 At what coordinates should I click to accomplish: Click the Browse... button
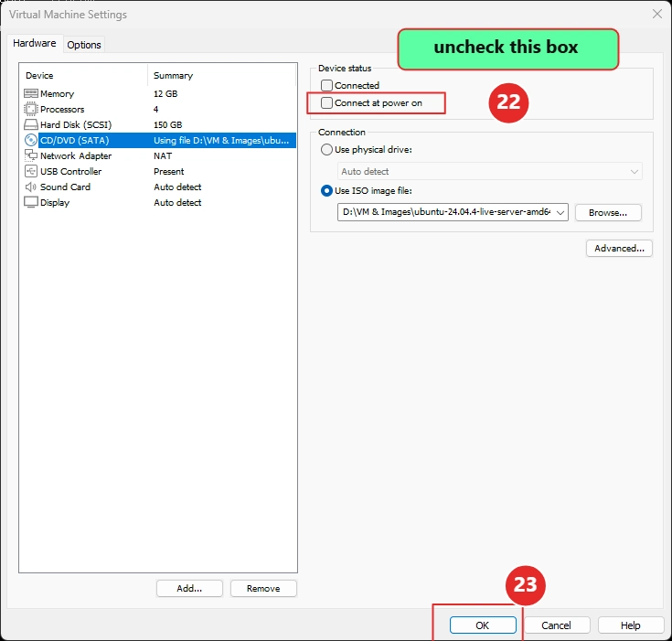coord(608,213)
